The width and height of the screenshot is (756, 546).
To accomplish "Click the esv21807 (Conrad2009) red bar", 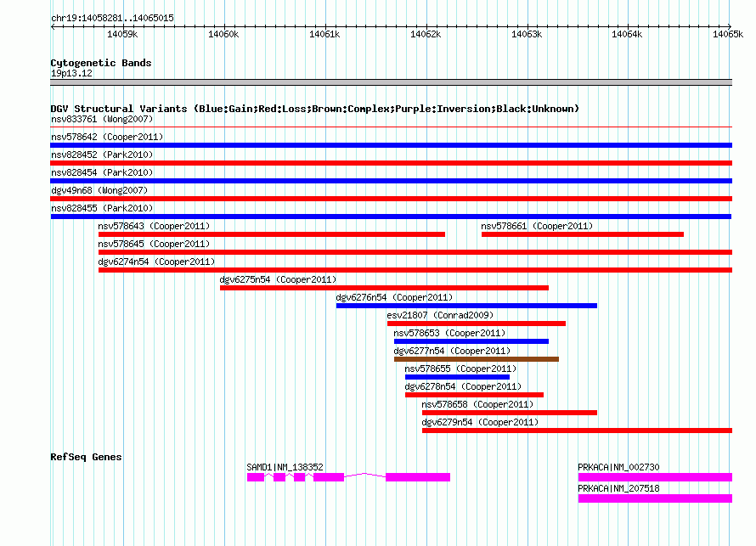I will 477,324.
